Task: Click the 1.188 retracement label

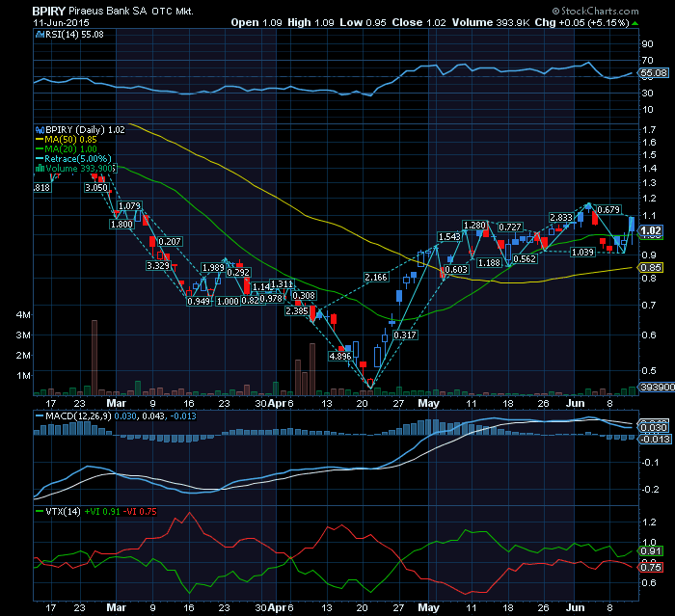Action: [x=490, y=262]
